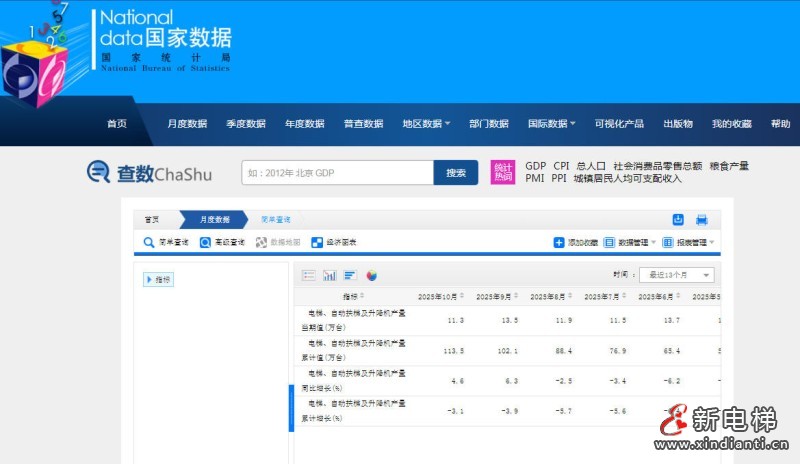Toggle sorting on the 指标 column header
800x464 pixels.
pyautogui.click(x=353, y=296)
